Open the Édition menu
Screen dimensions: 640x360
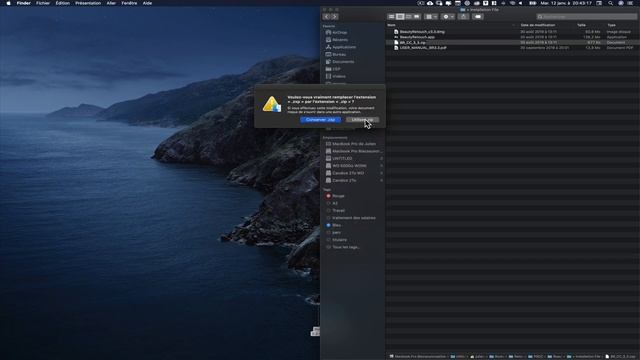(62, 3)
